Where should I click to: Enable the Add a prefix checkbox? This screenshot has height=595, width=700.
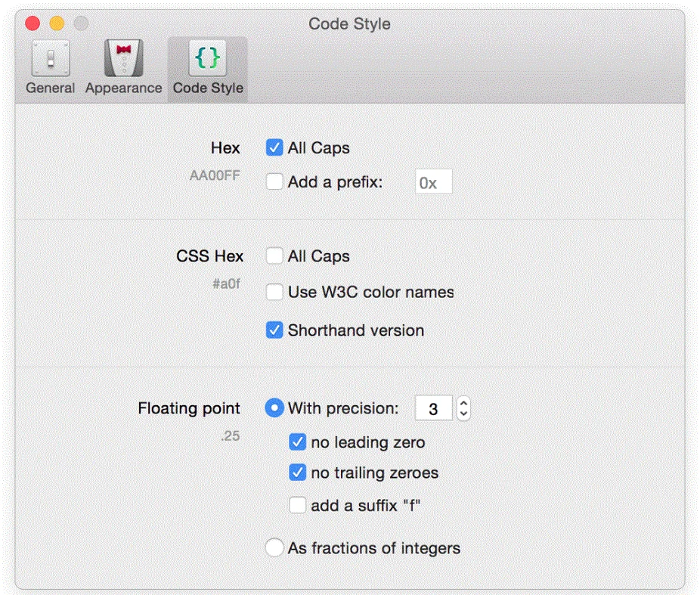tap(274, 181)
